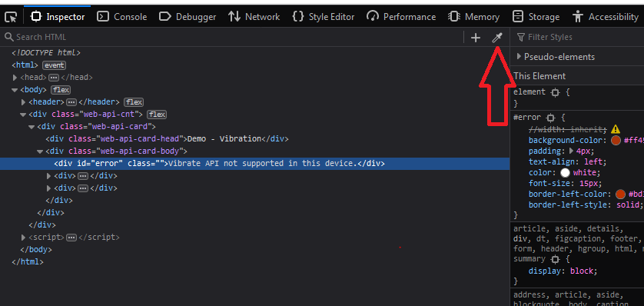Screen dimensions: 644x306
Task: Open the Network tab
Action: tap(254, 17)
